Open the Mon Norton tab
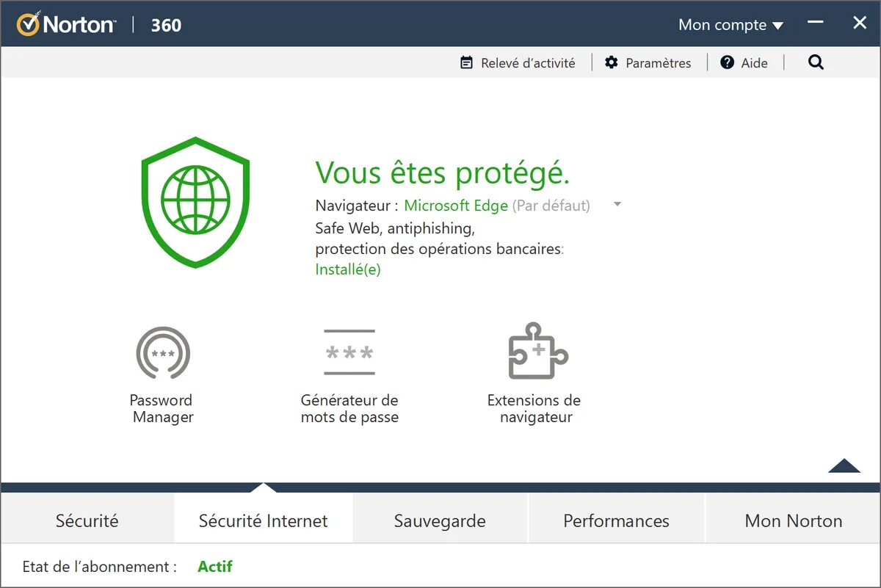Viewport: 881px width, 588px height. pos(793,520)
